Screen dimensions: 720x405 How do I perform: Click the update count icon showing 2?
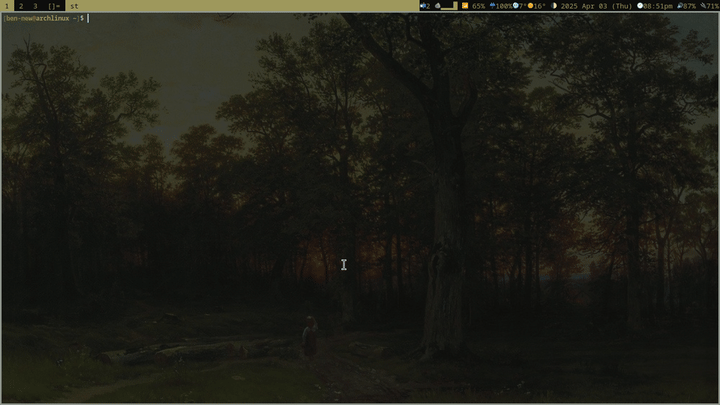click(x=425, y=6)
